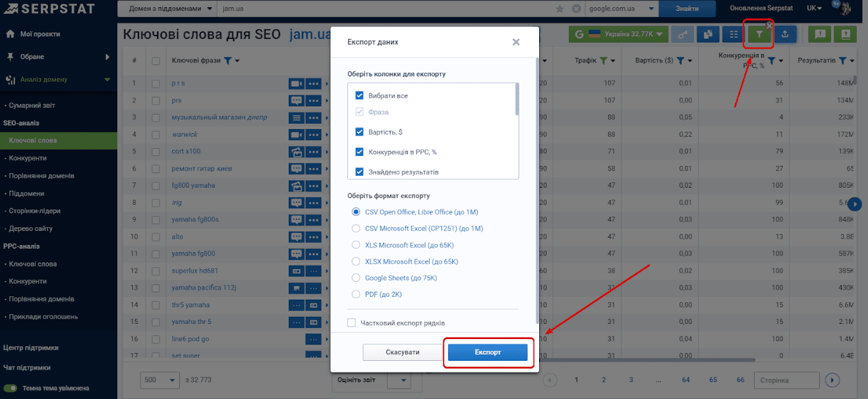The width and height of the screenshot is (868, 399).
Task: Uncheck the Вартість, $ column checkbox
Action: tap(359, 132)
